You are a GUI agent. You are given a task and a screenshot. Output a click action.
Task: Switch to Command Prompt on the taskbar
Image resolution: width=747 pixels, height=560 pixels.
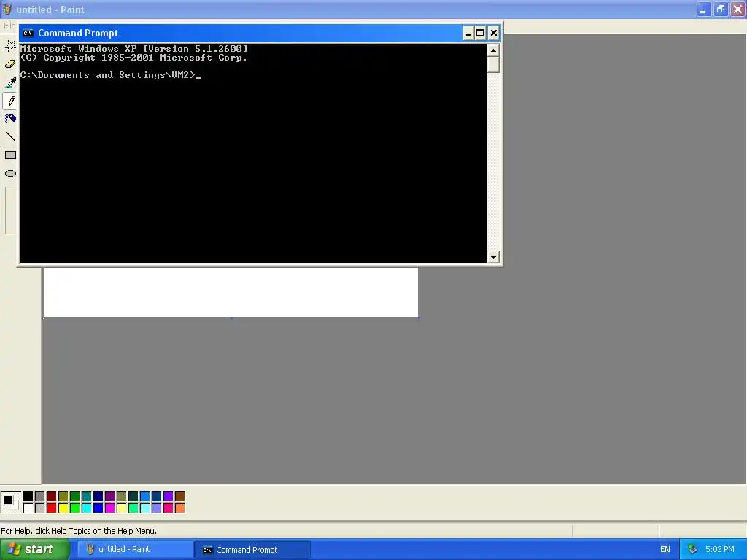click(x=252, y=550)
